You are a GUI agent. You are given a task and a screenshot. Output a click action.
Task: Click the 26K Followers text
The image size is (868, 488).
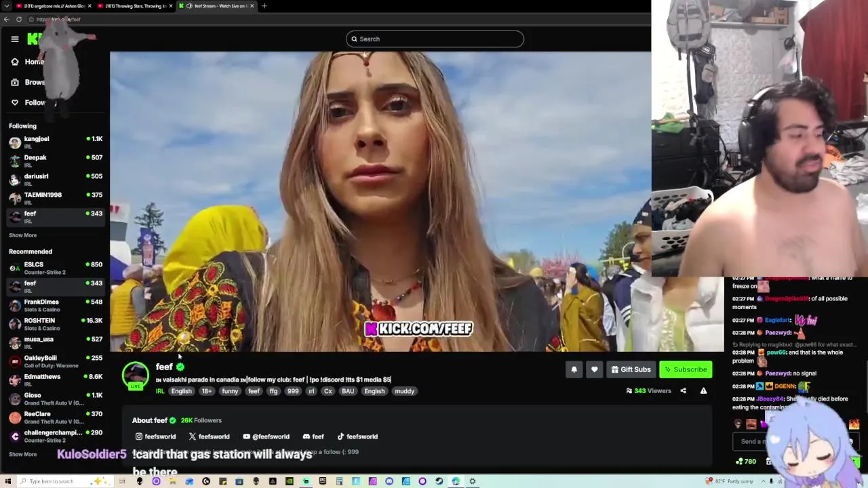coord(201,420)
